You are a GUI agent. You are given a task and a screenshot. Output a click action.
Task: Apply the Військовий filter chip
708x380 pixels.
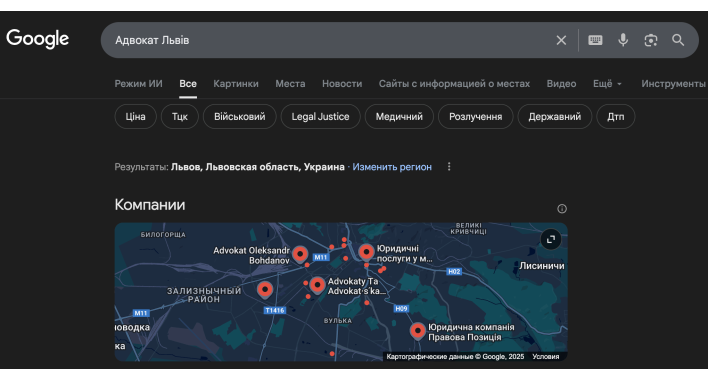[x=240, y=116]
